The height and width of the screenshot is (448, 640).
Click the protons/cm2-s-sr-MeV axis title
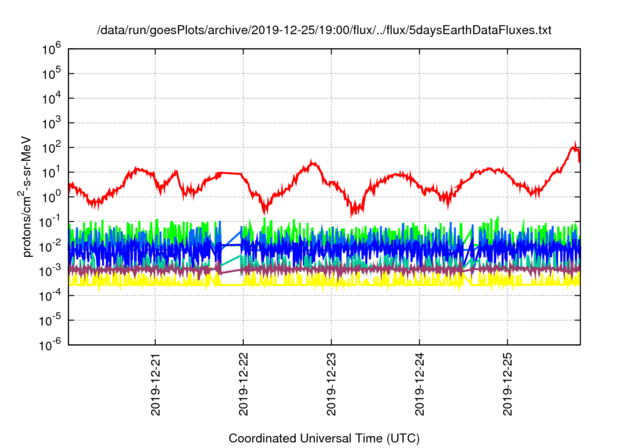click(x=25, y=197)
